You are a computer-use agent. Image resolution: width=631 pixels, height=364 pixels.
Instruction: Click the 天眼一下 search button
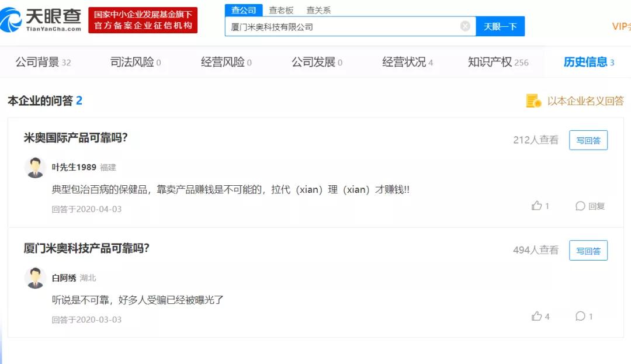point(500,26)
